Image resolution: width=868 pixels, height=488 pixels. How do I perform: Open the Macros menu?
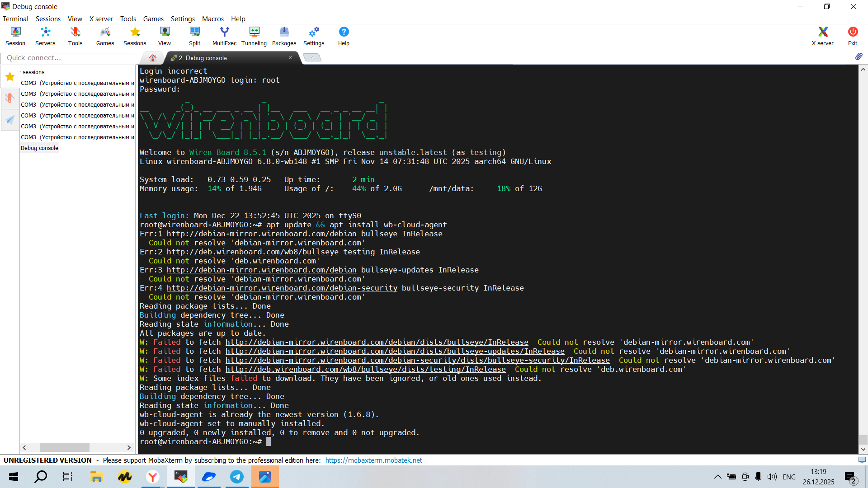[212, 19]
